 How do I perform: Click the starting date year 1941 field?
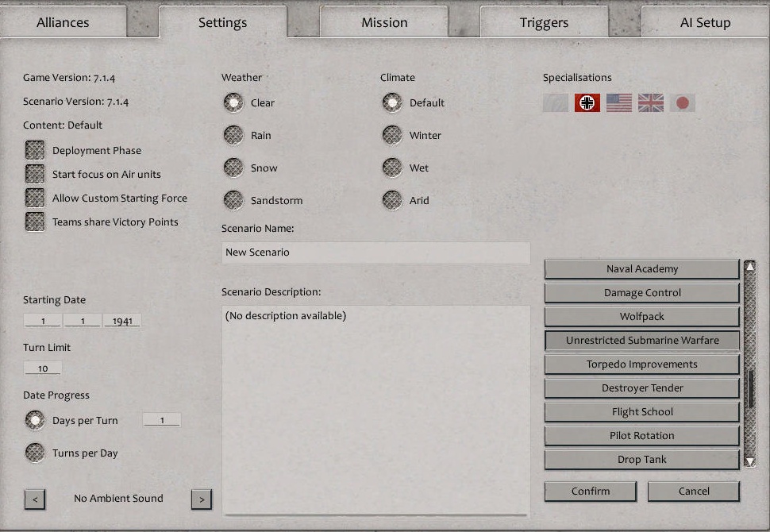pyautogui.click(x=122, y=321)
